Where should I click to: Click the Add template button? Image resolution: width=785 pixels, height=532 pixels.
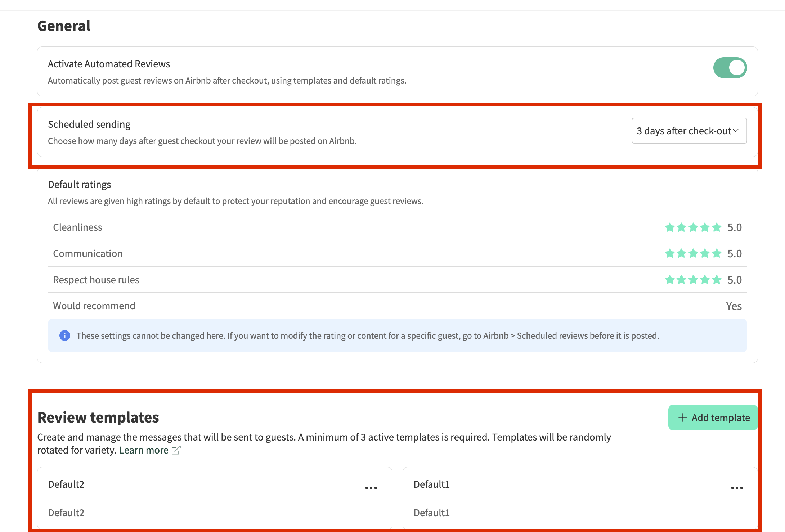713,418
